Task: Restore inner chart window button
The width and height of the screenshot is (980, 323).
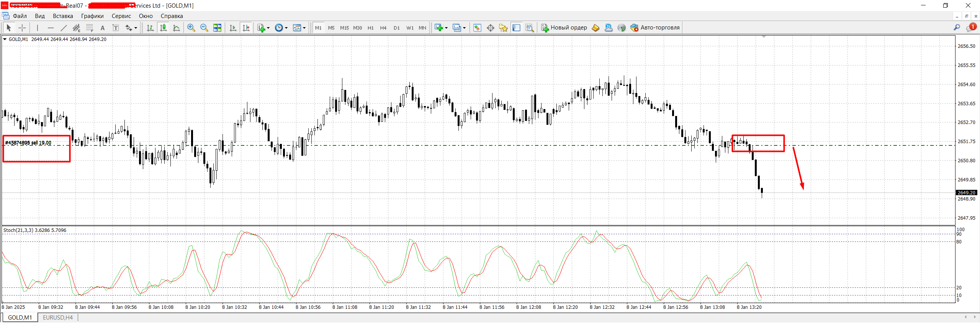Action: (966, 16)
